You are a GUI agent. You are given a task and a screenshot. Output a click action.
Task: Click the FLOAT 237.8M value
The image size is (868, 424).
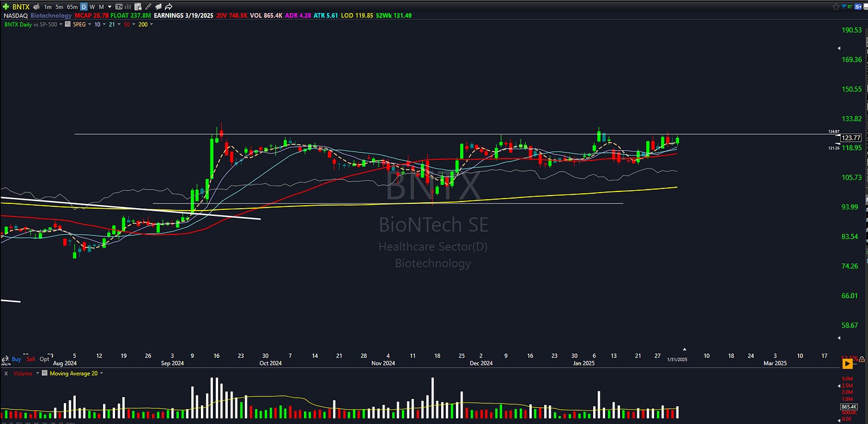coord(131,16)
